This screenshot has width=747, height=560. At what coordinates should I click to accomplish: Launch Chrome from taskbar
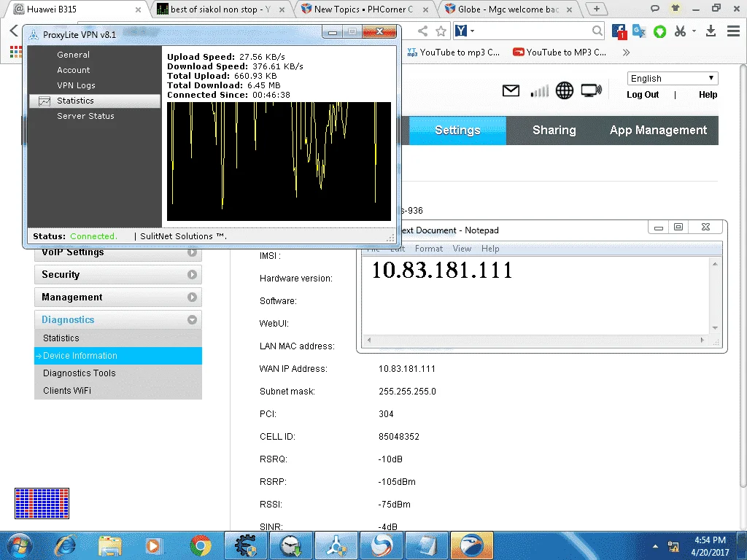[x=201, y=545]
